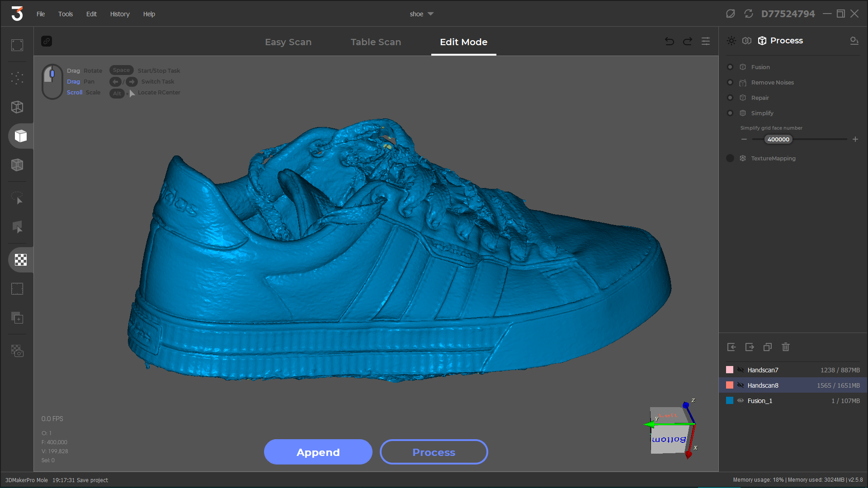Adjust Simplify grid face number slider

[778, 139]
